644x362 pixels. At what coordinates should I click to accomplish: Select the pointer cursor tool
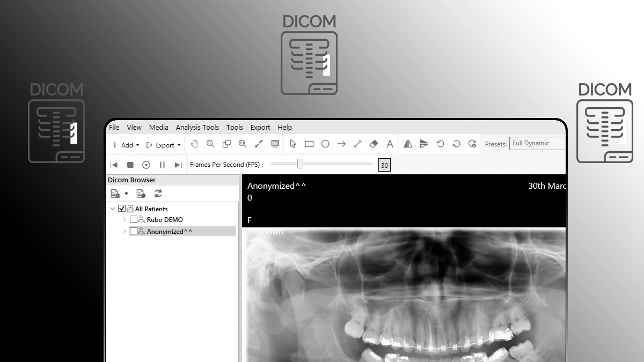(x=293, y=144)
